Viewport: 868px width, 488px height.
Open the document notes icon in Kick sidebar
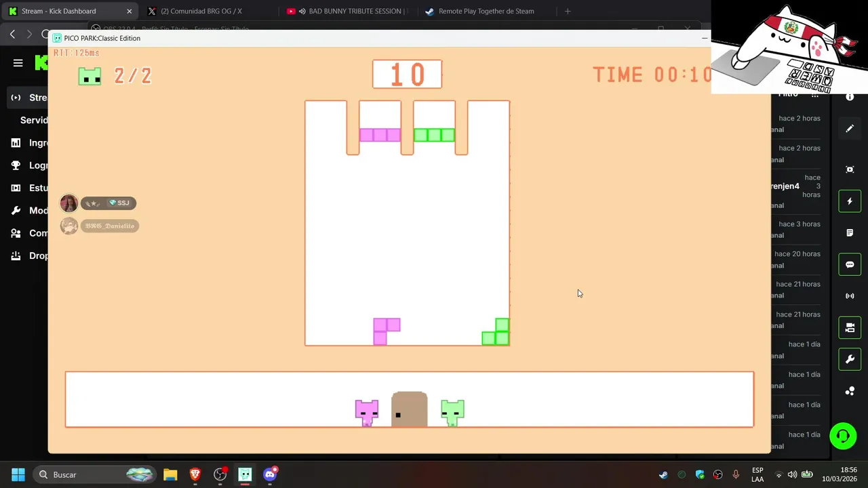pos(850,233)
